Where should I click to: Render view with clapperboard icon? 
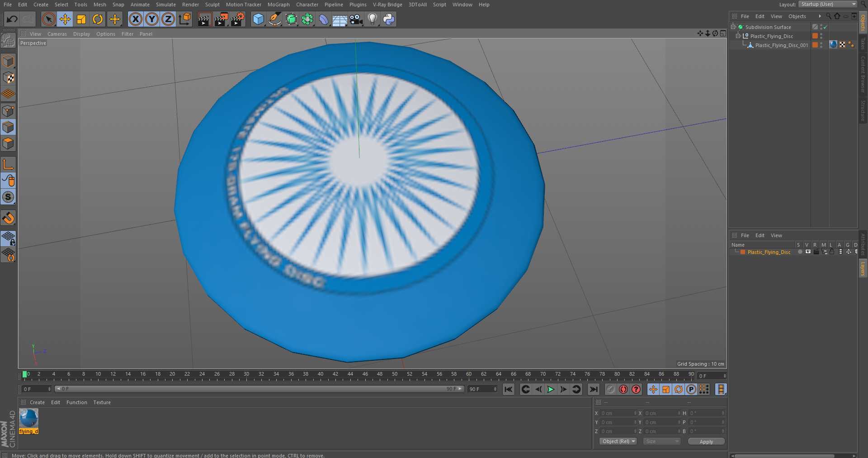pos(204,19)
